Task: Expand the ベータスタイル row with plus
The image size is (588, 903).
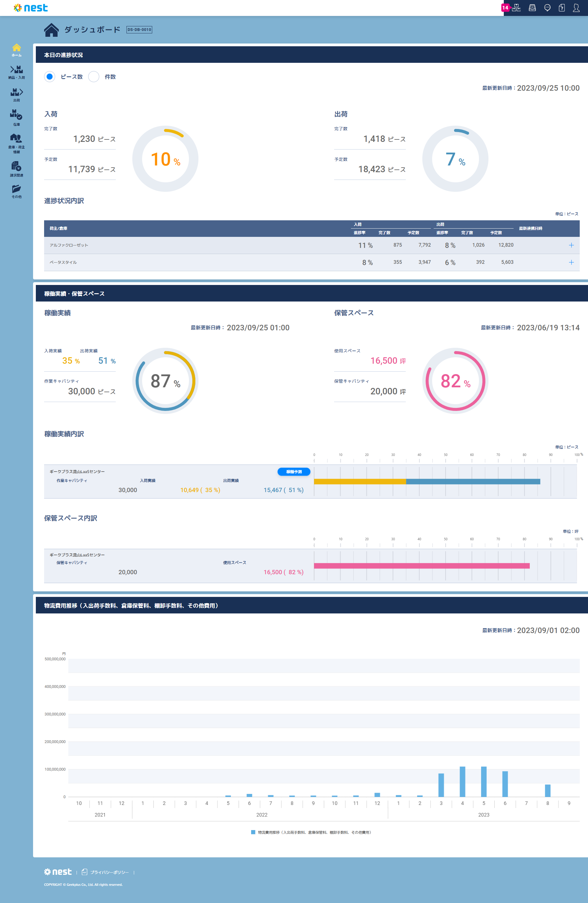Action: (571, 262)
